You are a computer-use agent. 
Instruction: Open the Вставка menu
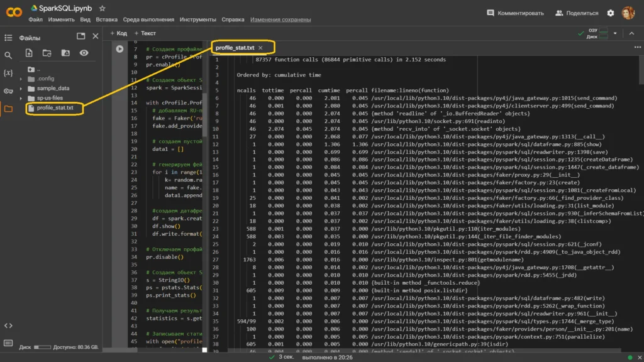[x=106, y=19]
